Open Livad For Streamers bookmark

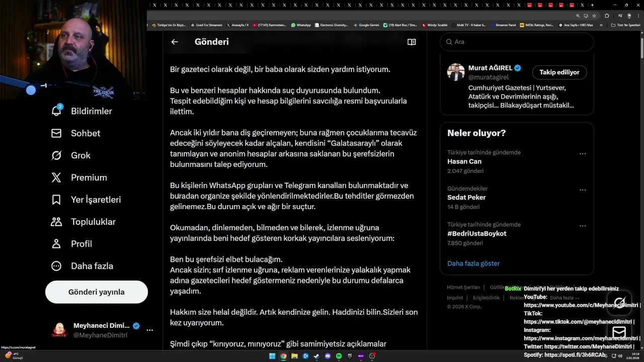pyautogui.click(x=206, y=25)
